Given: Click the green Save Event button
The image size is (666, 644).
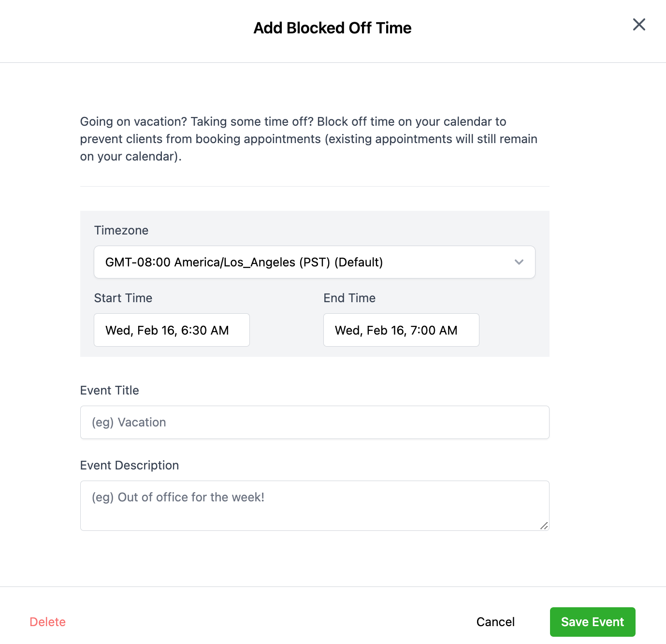Looking at the screenshot, I should click(593, 622).
